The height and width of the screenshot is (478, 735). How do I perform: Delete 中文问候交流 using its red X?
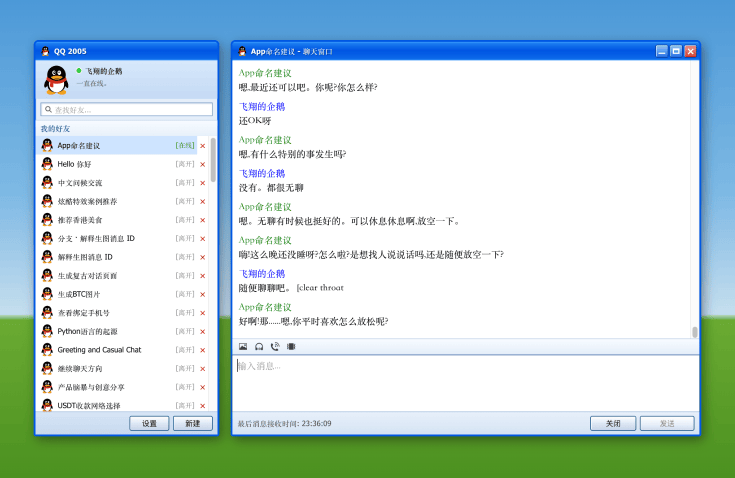[203, 183]
